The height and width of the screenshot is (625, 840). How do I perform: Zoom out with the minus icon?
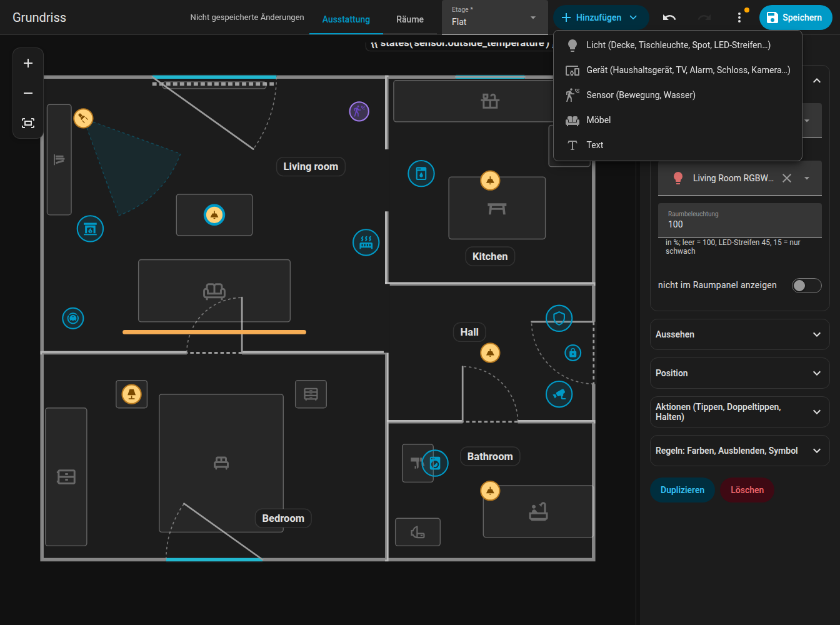(x=28, y=93)
